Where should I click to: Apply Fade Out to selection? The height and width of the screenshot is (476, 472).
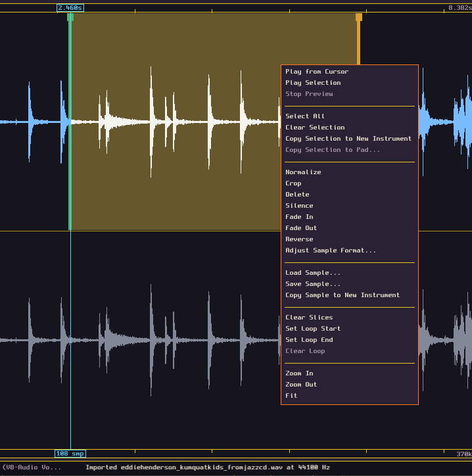tap(350, 228)
